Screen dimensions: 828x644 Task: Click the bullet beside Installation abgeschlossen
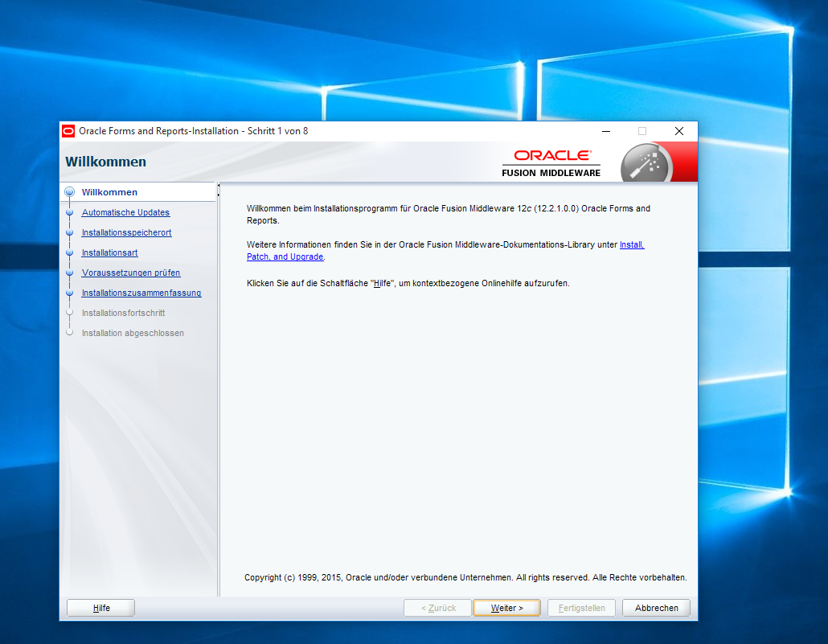69,333
